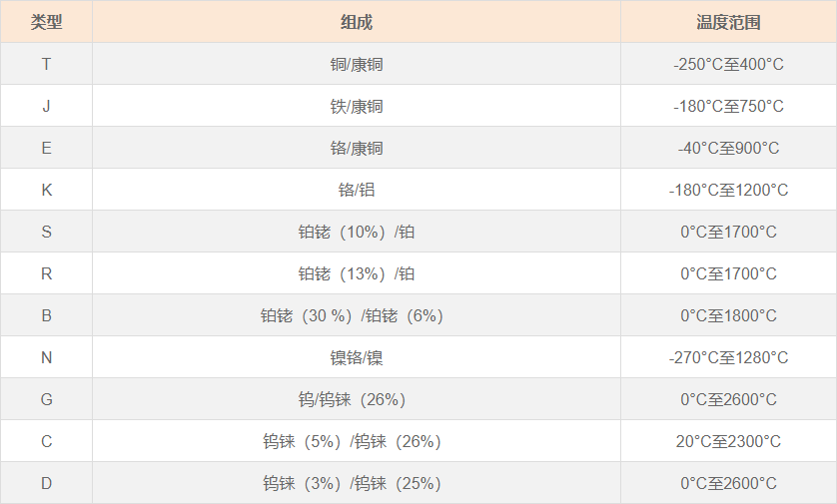Select the type "K" cell
This screenshot has height=504, width=837.
[x=46, y=190]
